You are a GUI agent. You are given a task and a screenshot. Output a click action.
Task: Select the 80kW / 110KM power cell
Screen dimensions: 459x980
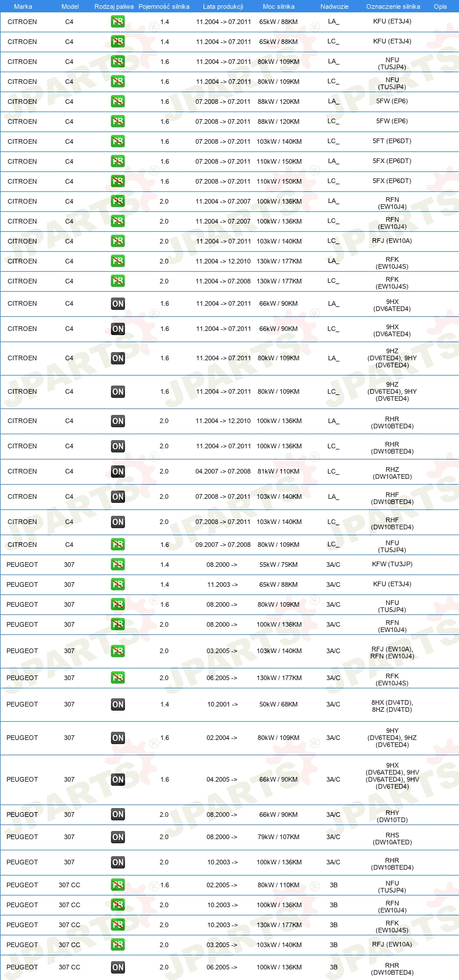(278, 885)
